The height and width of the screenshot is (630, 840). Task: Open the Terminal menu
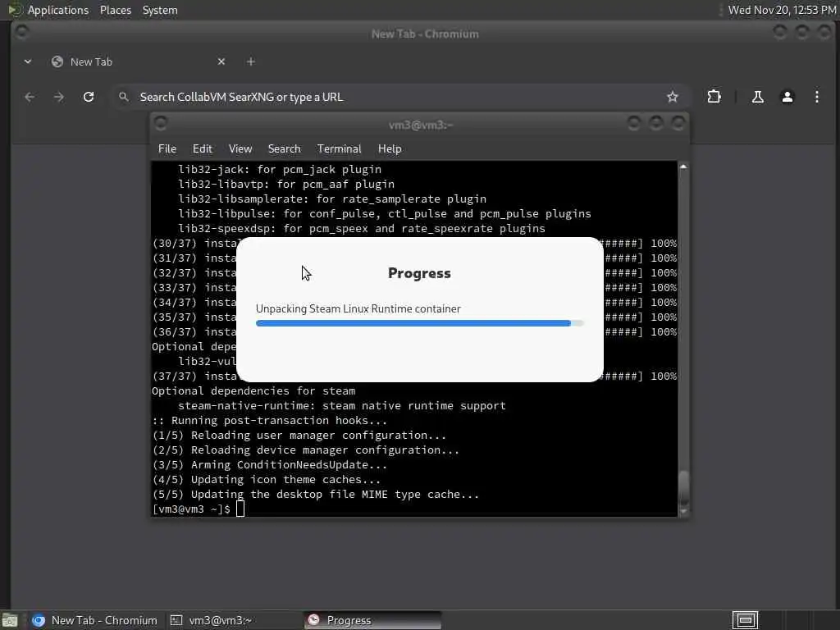pyautogui.click(x=339, y=149)
